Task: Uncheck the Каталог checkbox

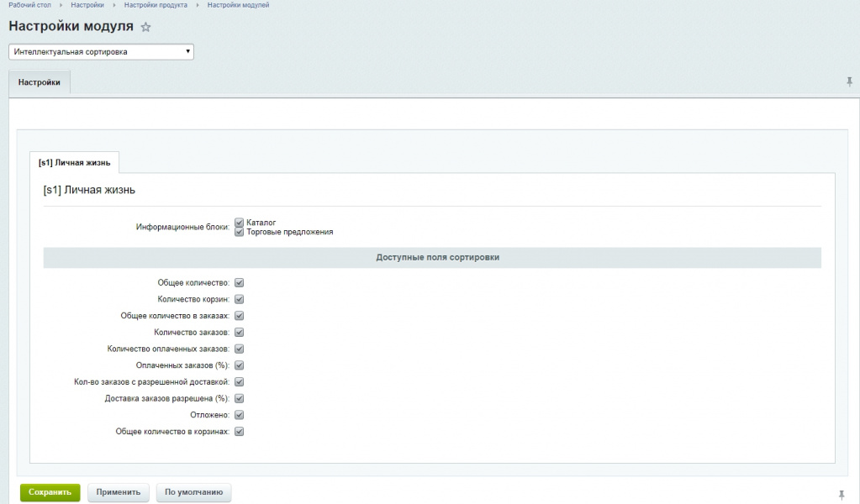Action: click(240, 223)
